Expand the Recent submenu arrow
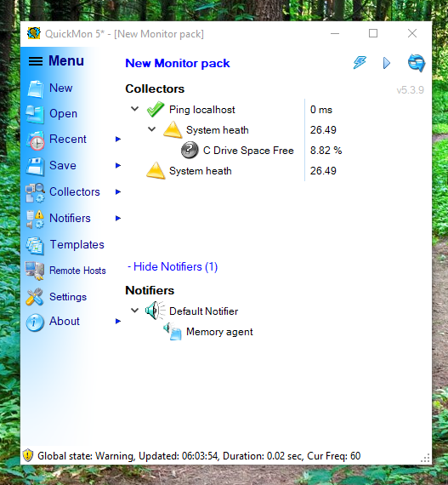Screen dimensions: 448x485 pos(118,140)
